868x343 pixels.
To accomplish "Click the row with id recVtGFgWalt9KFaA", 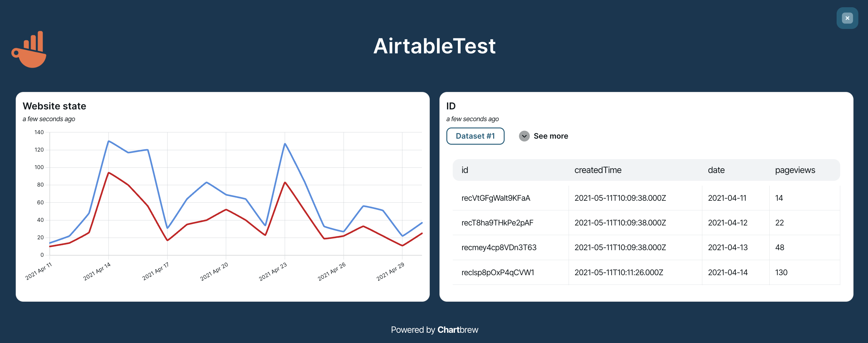I will pos(496,198).
